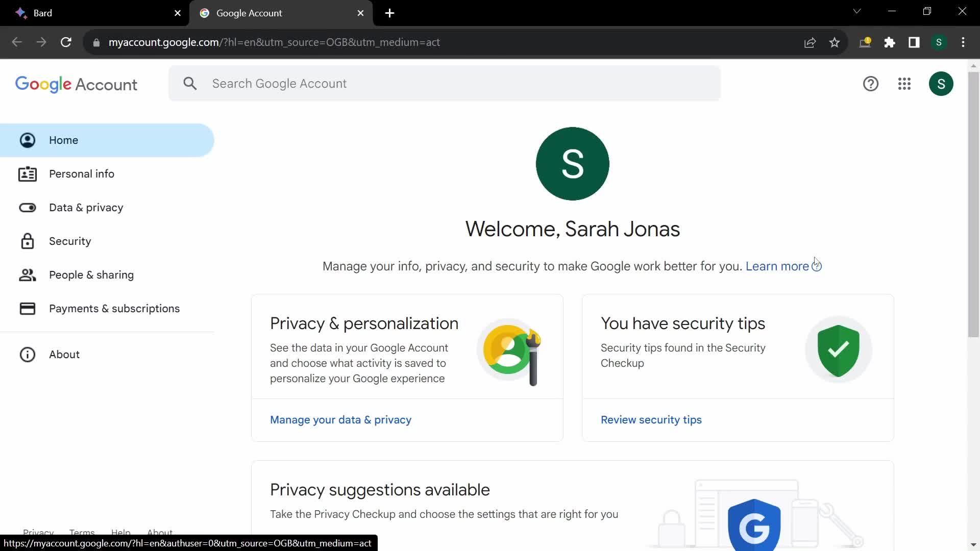
Task: Click the People & sharing group icon
Action: pos(28,275)
